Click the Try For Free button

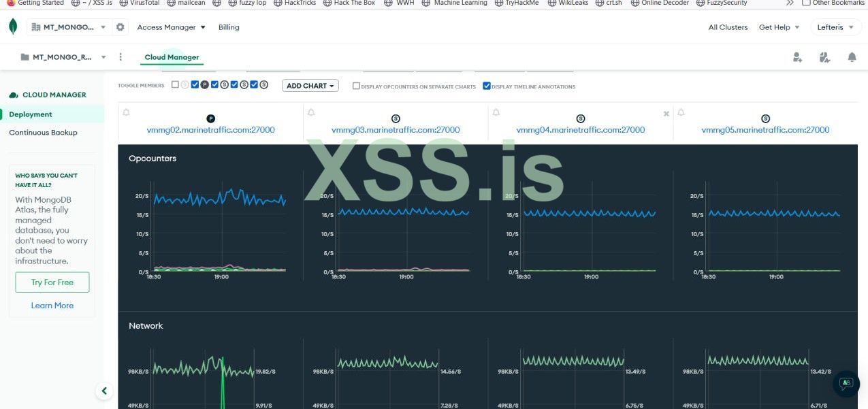coord(52,282)
